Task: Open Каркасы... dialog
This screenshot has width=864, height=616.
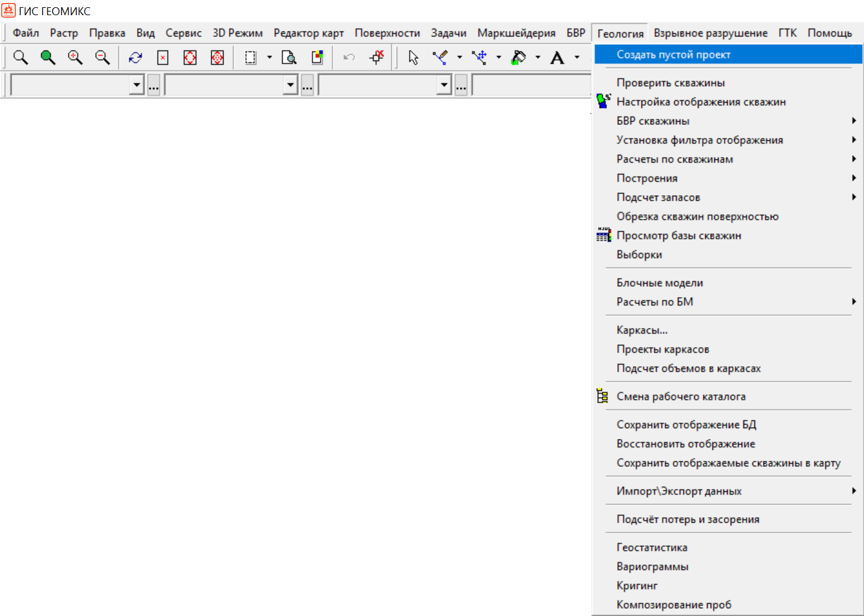Action: (x=728, y=330)
